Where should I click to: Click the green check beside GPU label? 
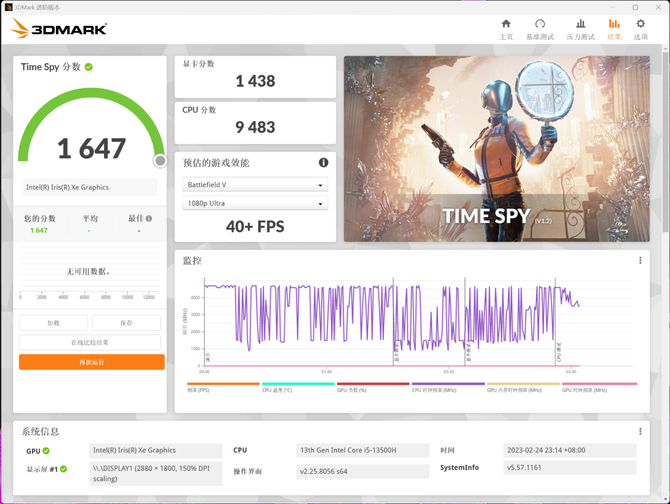46,451
